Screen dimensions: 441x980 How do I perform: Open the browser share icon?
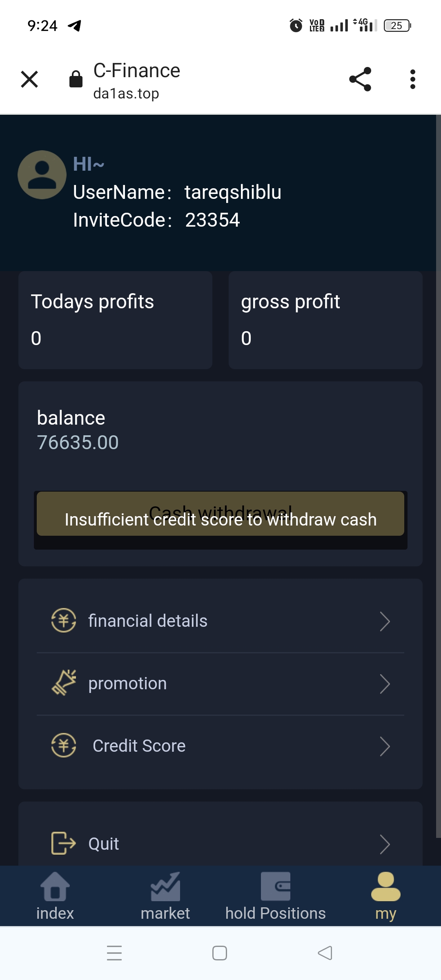360,79
